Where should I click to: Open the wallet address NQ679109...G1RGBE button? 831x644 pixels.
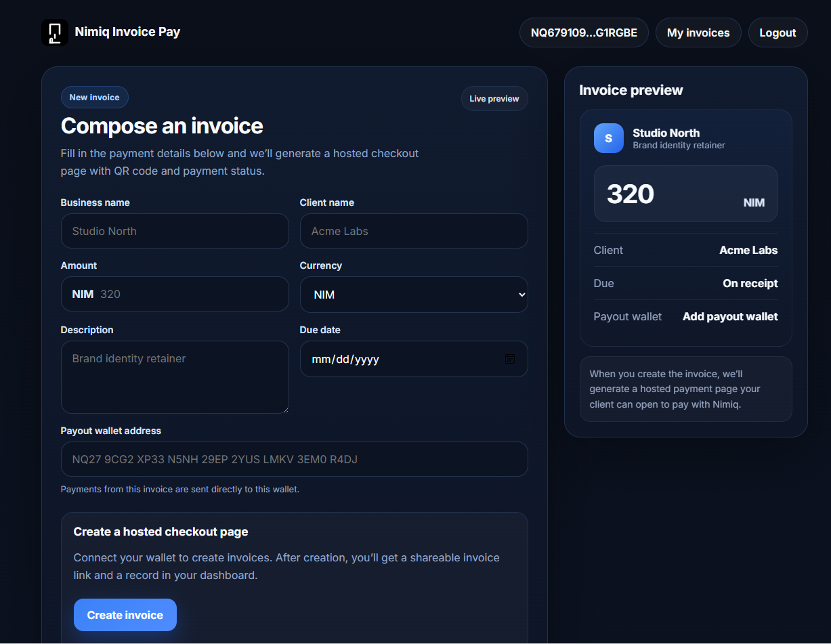584,33
